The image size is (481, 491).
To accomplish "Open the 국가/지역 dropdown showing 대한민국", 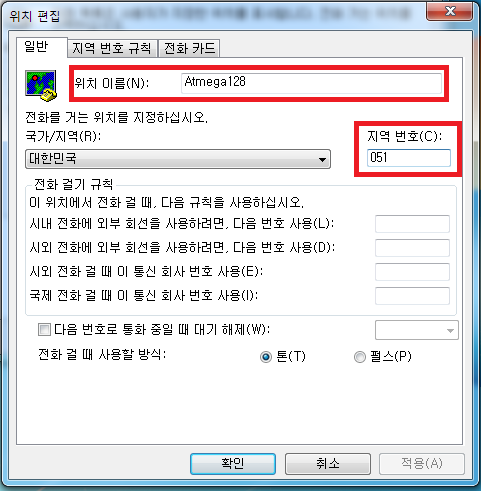I will (x=178, y=159).
